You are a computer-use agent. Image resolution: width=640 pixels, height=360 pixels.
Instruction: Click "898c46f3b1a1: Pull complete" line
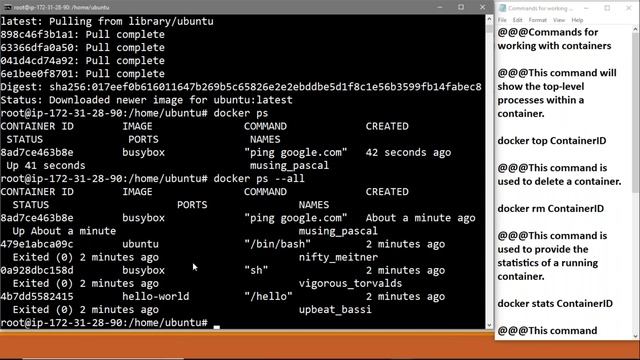(x=82, y=34)
